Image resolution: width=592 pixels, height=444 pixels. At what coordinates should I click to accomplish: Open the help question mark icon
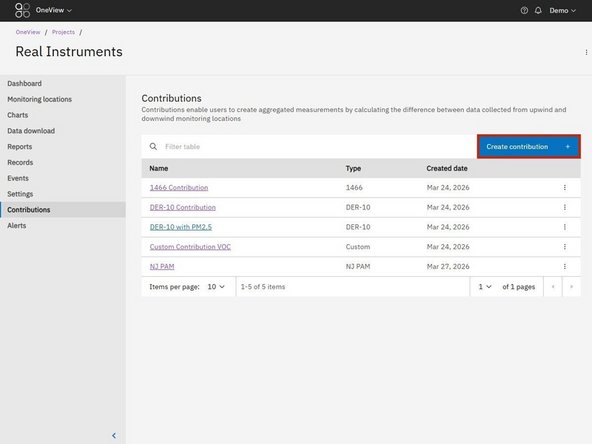click(524, 11)
